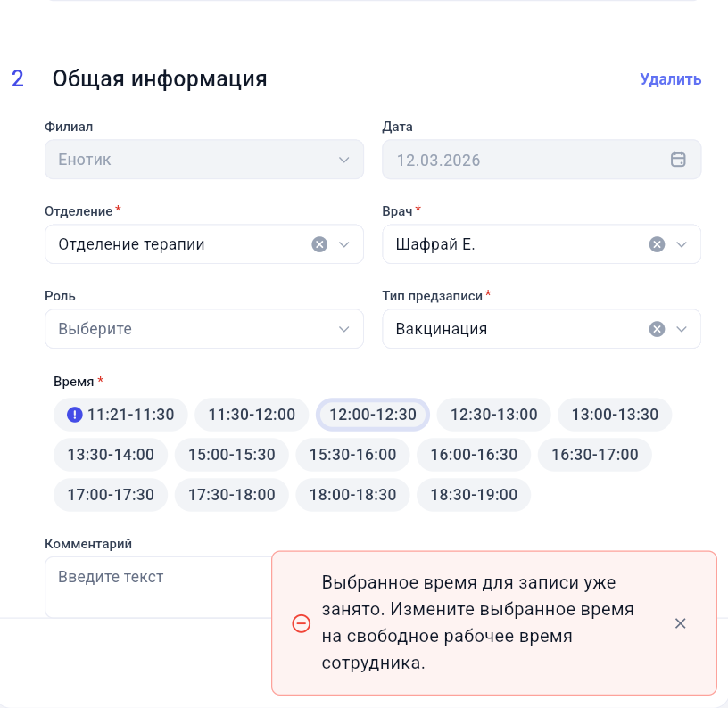Click the blue warning icon on 11:21-11:30

(x=75, y=415)
